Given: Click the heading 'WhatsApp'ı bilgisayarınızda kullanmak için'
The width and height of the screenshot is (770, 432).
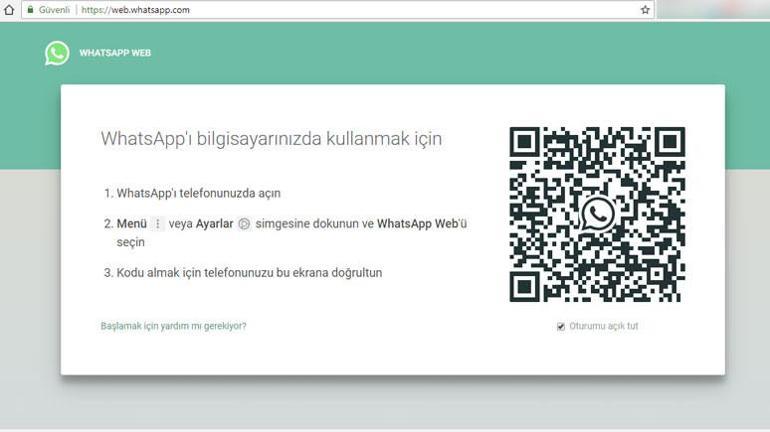Looking at the screenshot, I should pyautogui.click(x=271, y=139).
